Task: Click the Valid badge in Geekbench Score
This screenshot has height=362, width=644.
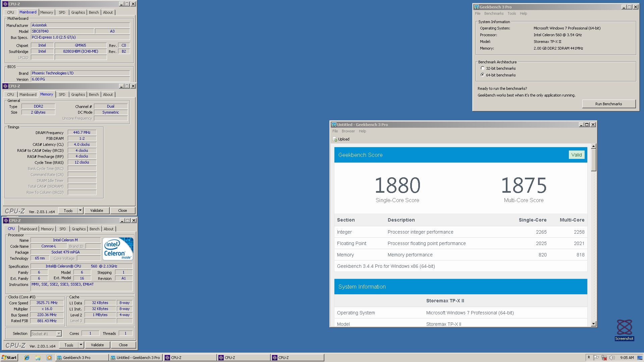Action: [577, 155]
